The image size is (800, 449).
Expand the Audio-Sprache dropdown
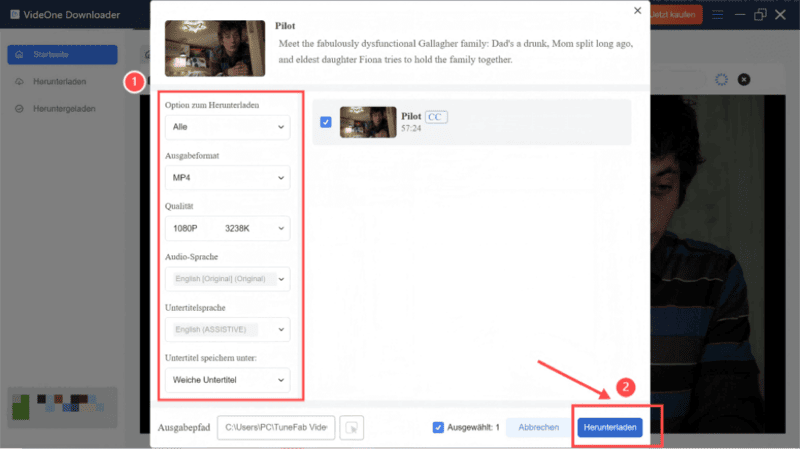coord(225,279)
